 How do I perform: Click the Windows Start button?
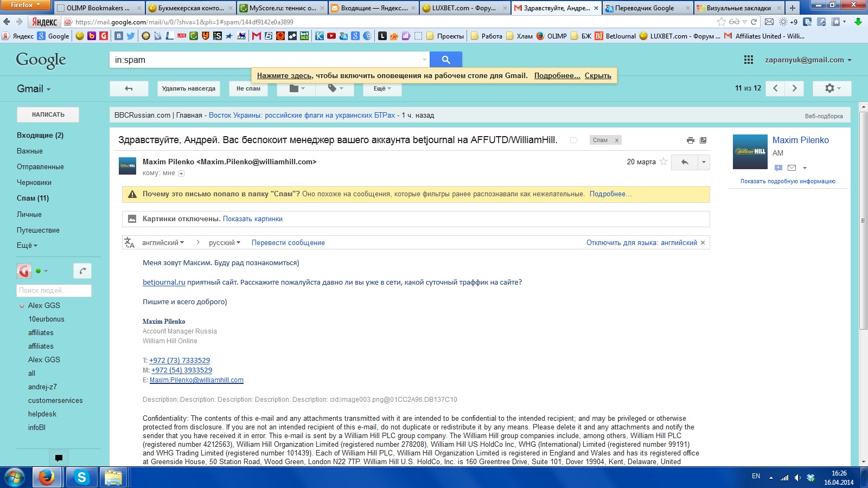[x=14, y=478]
